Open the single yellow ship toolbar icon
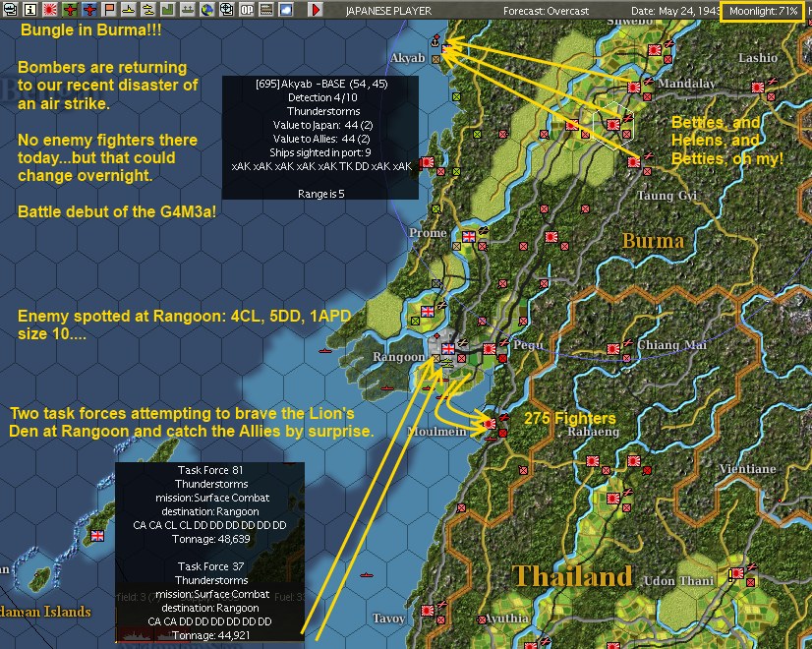This screenshot has width=812, height=649. click(129, 9)
